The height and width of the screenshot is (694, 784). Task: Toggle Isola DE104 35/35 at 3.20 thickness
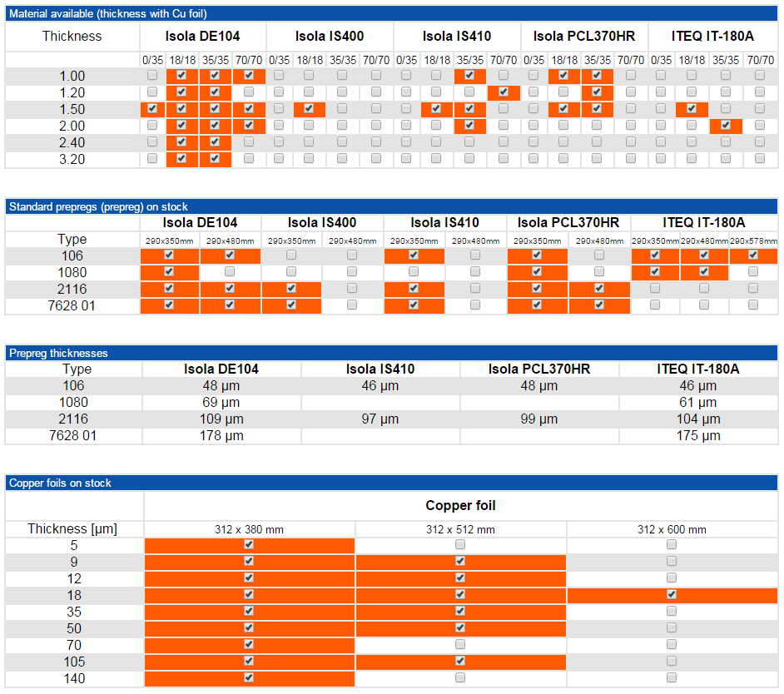(215, 159)
